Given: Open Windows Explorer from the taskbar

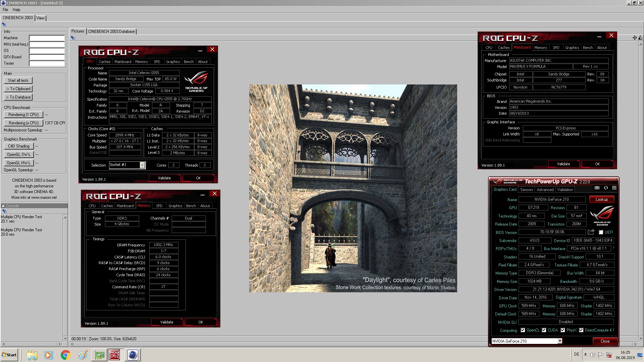Looking at the screenshot, I should pos(32,355).
